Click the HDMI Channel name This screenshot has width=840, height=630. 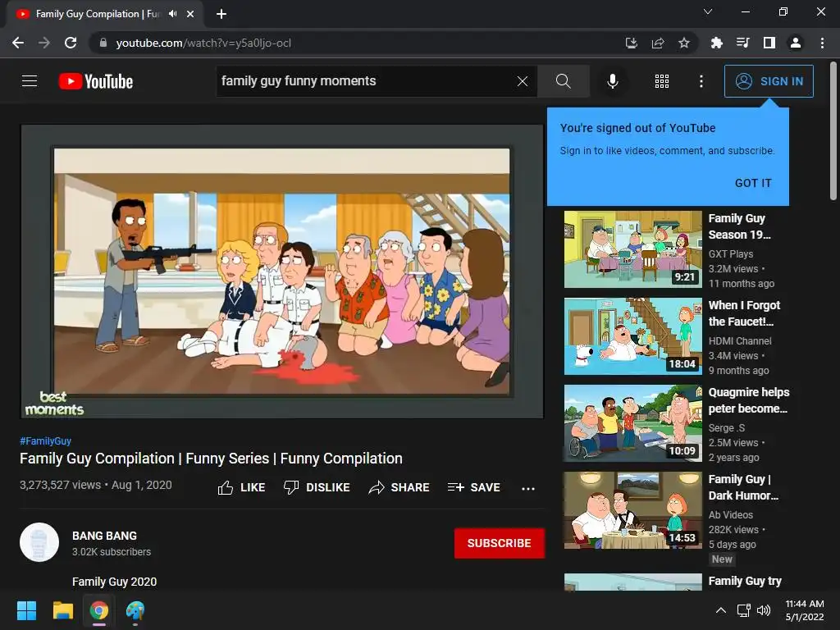tap(740, 340)
